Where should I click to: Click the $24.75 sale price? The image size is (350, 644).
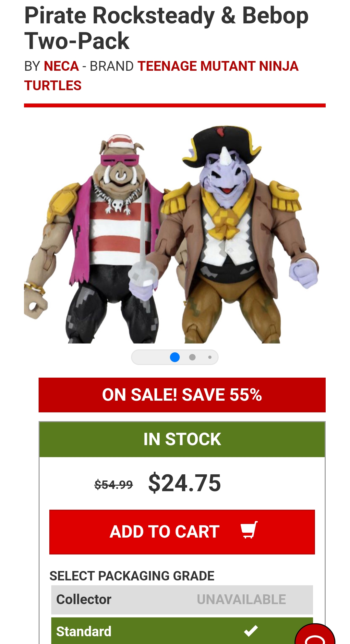(185, 483)
